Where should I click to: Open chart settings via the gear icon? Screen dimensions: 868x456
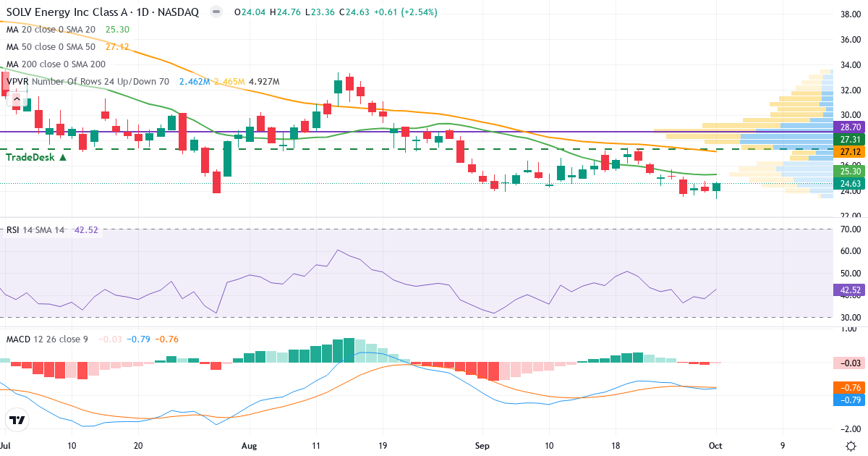[851, 446]
